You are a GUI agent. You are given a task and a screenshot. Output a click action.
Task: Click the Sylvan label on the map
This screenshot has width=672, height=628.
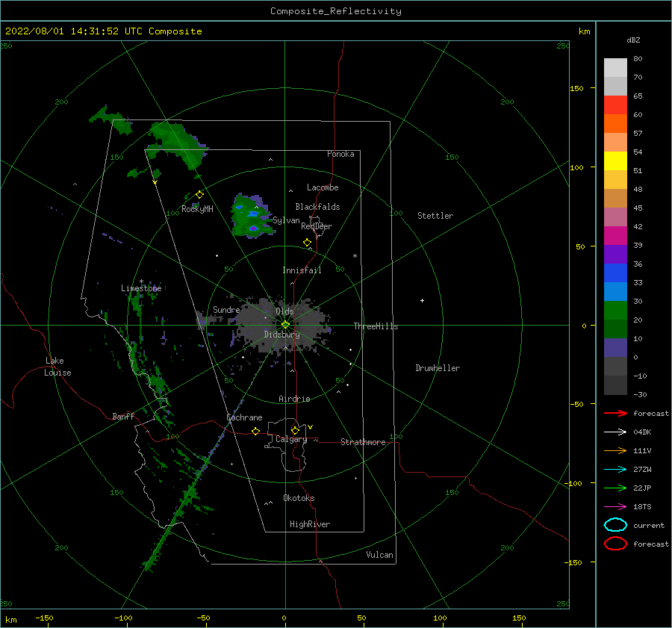(286, 220)
